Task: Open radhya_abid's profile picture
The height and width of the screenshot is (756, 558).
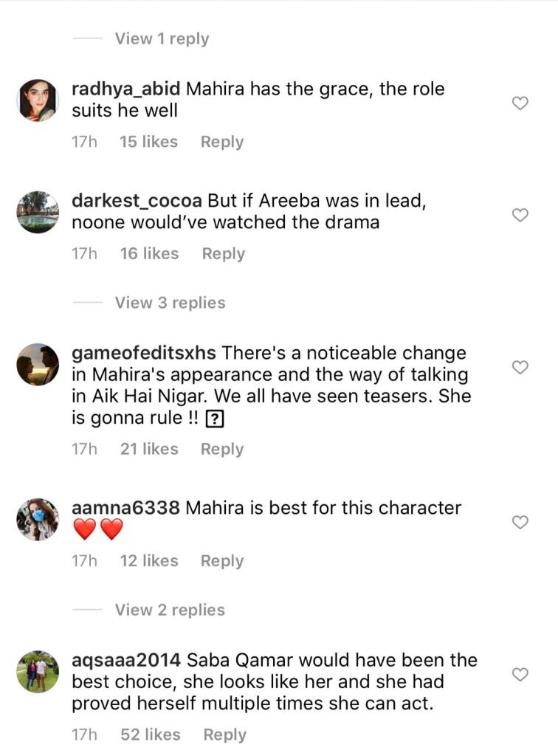Action: [38, 100]
